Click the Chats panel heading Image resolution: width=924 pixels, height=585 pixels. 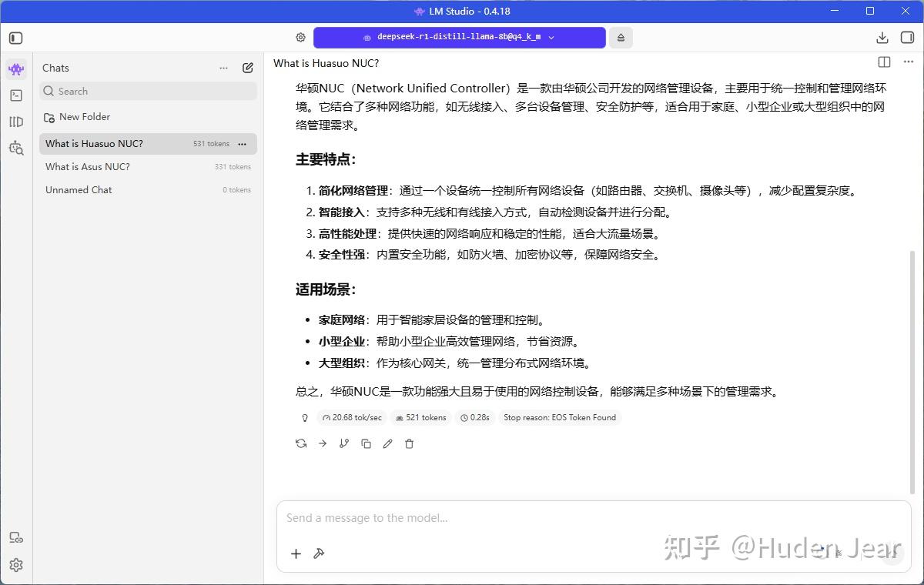click(x=55, y=68)
